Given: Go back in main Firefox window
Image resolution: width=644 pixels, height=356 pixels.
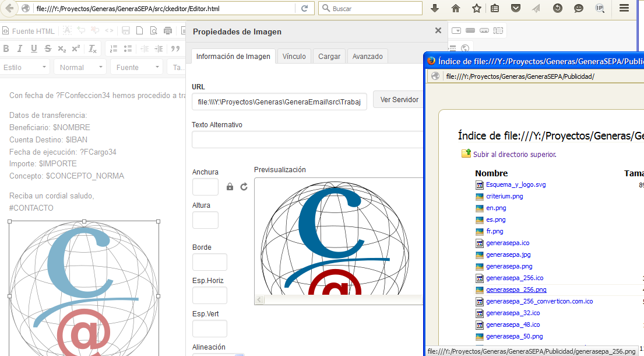Looking at the screenshot, I should click(x=9, y=8).
